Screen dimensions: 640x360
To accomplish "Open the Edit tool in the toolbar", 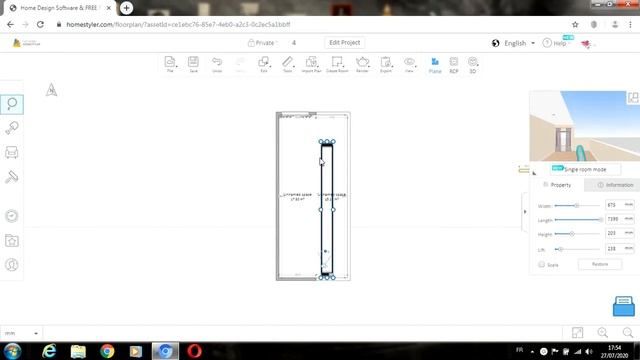I will pos(264,64).
